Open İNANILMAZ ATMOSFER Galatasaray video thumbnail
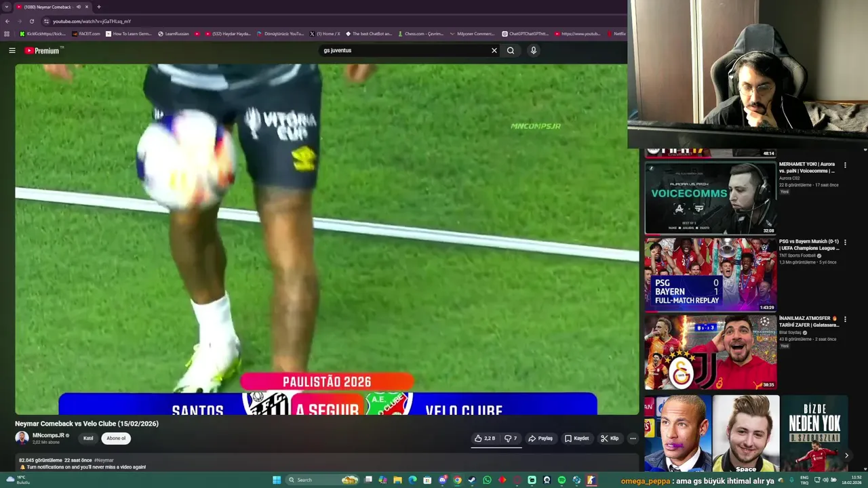 click(710, 352)
